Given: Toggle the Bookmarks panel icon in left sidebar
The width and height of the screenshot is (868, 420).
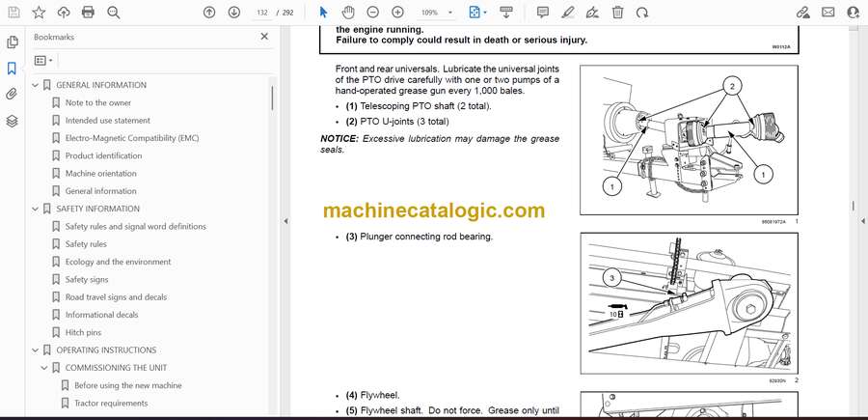Looking at the screenshot, I should (x=13, y=69).
